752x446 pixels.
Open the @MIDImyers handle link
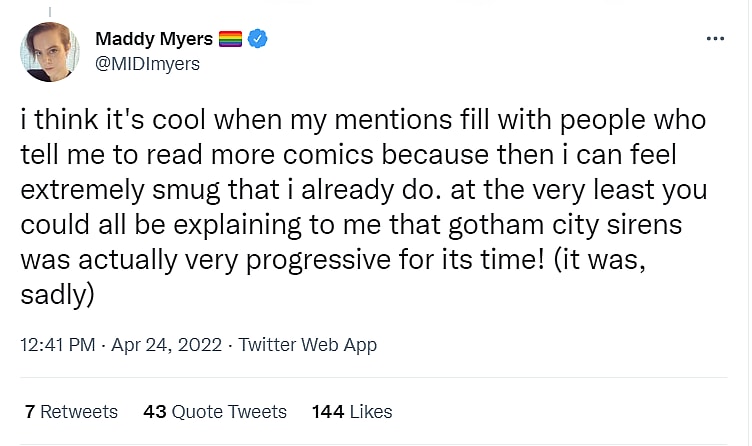147,64
